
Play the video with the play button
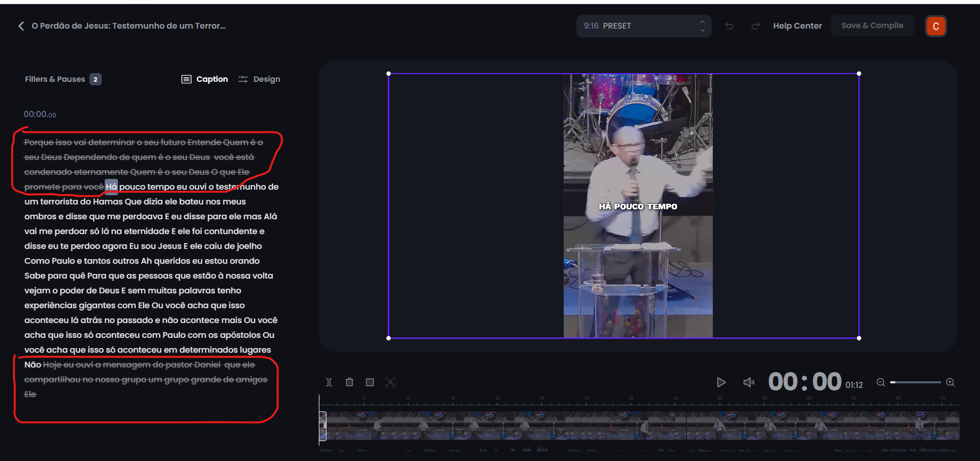click(x=721, y=382)
